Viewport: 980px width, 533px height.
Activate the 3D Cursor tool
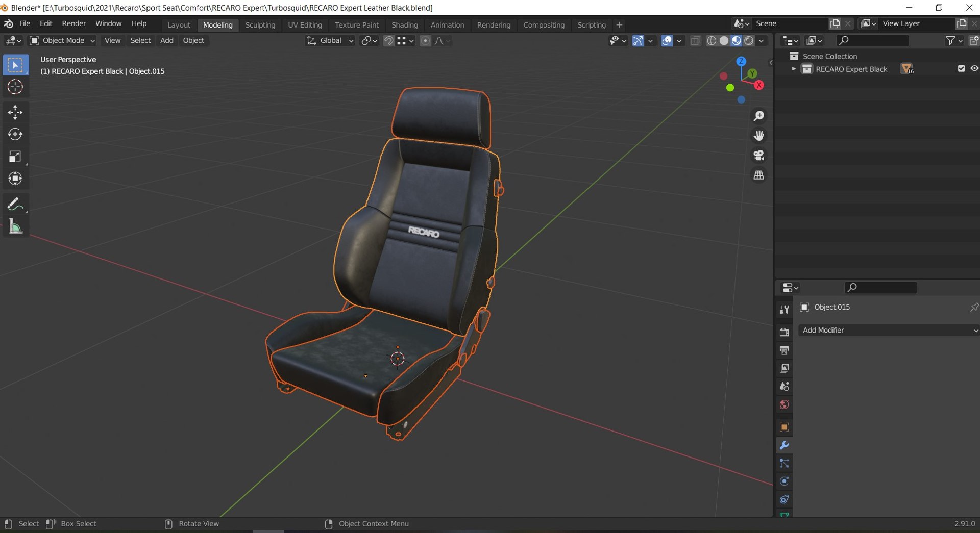(x=15, y=87)
